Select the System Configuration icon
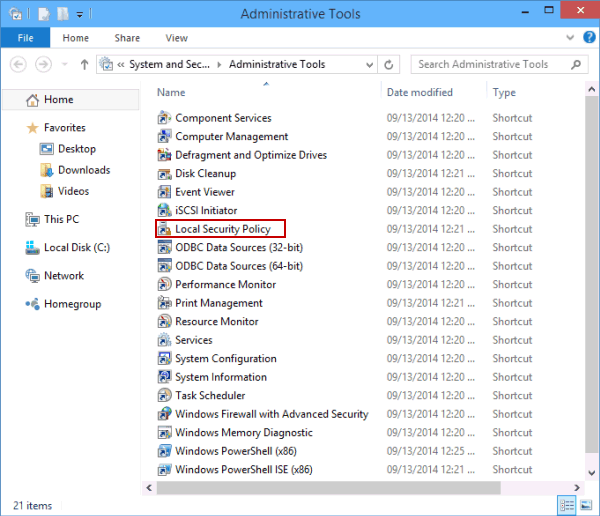The width and height of the screenshot is (600, 516). (165, 358)
